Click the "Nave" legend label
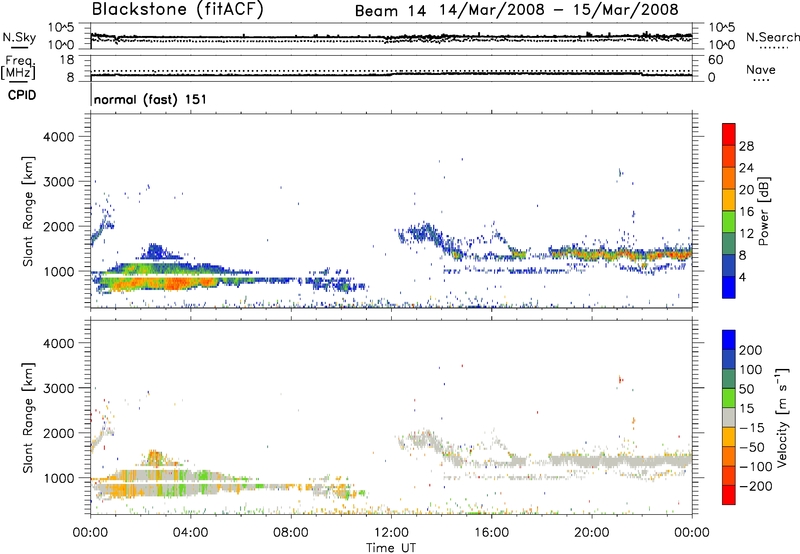This screenshot has width=800, height=554. 761,69
